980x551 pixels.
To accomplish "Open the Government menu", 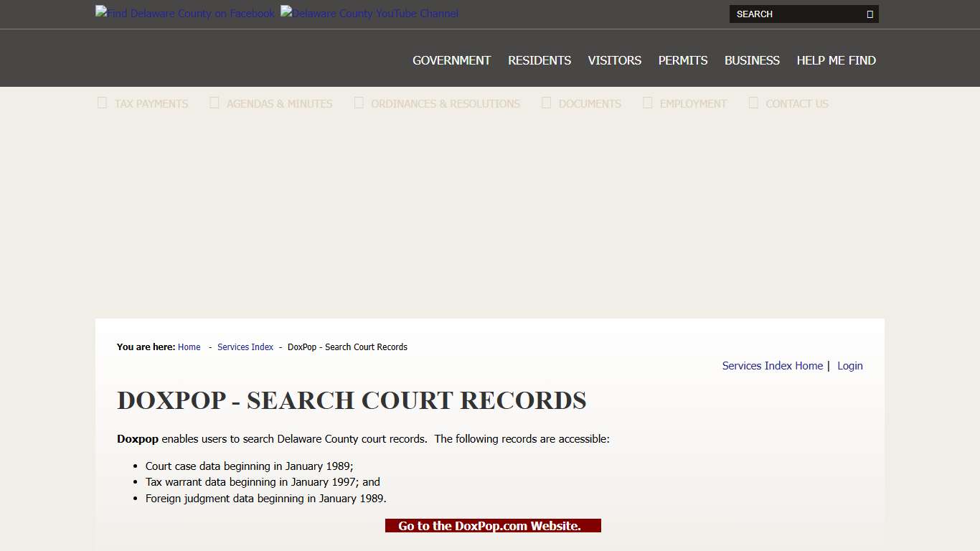I will 451,60.
